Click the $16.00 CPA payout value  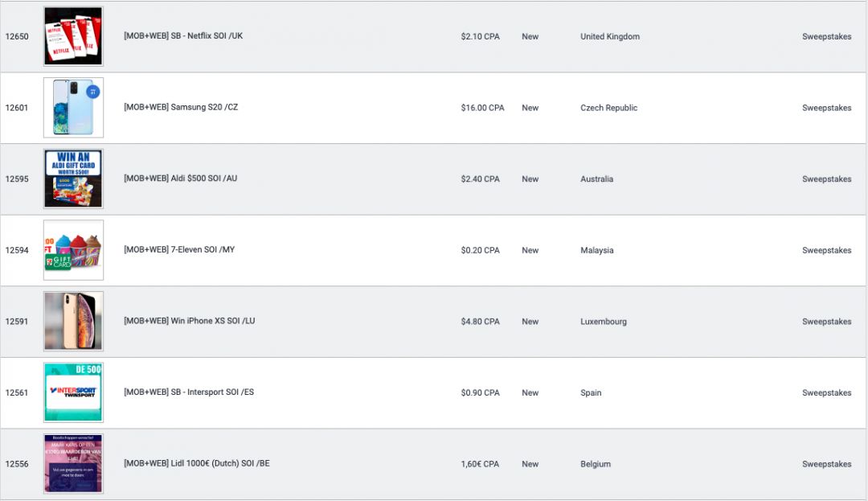click(x=482, y=108)
